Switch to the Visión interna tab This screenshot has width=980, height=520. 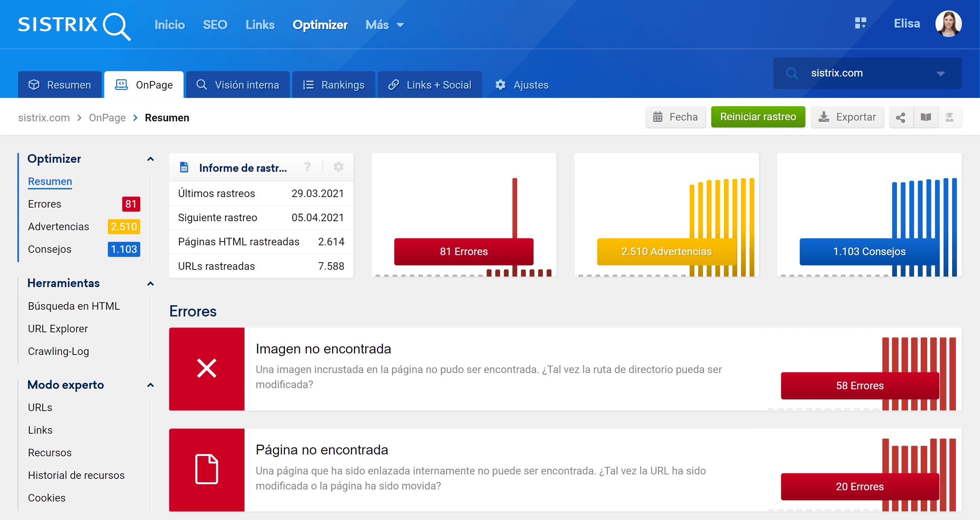(238, 85)
